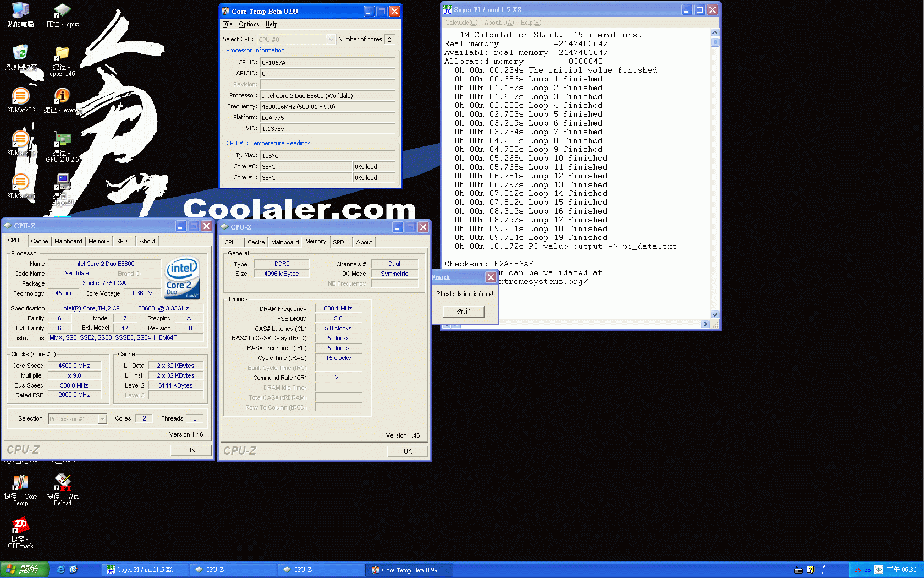Switch to Cache tab in right CPU-Z
The image size is (924, 578).
[256, 242]
